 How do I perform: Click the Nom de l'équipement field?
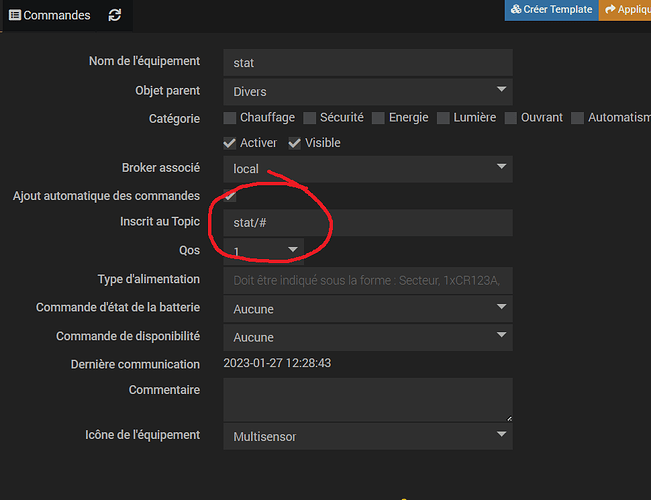click(368, 63)
